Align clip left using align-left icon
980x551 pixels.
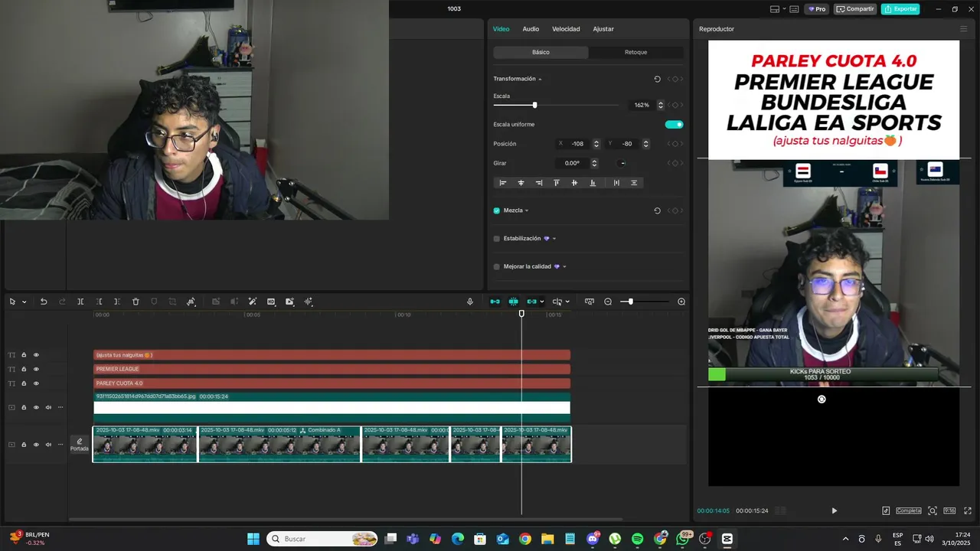pyautogui.click(x=502, y=183)
